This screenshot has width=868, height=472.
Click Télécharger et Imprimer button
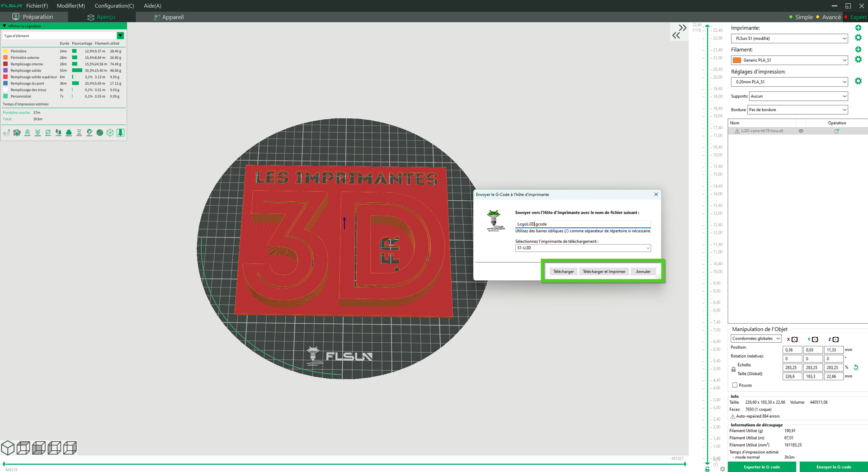click(604, 272)
